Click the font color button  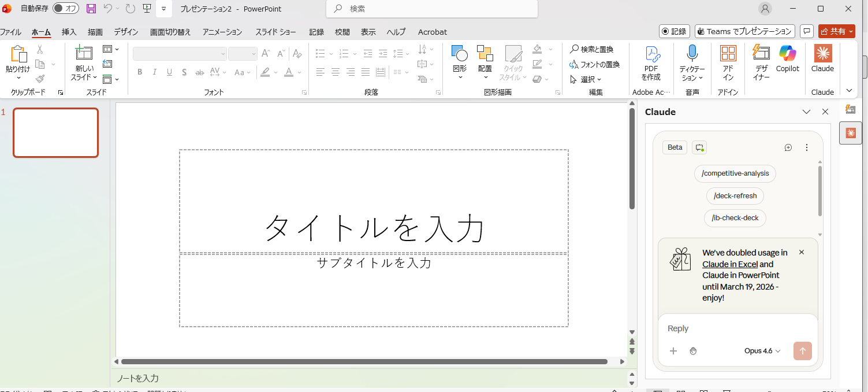(288, 72)
